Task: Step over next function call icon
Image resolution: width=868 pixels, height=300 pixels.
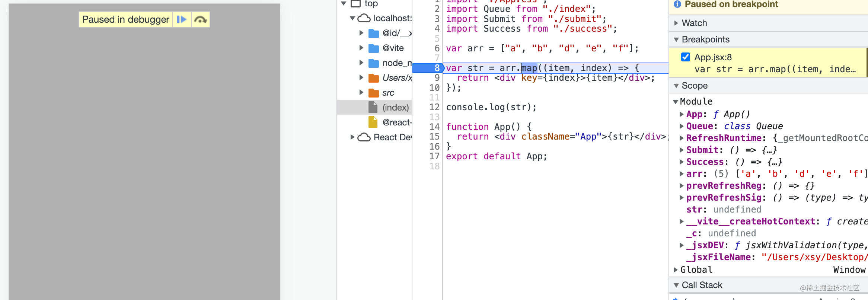Action: click(201, 19)
